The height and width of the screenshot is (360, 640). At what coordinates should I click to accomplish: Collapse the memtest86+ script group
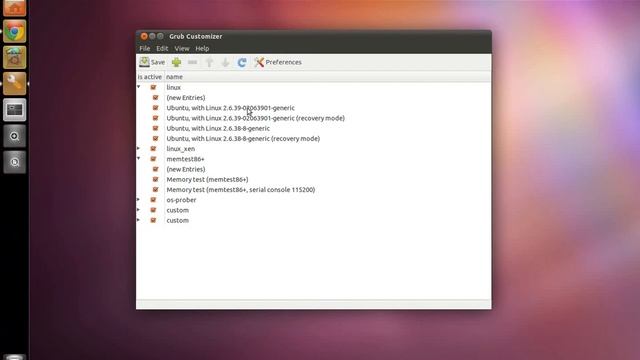click(139, 158)
